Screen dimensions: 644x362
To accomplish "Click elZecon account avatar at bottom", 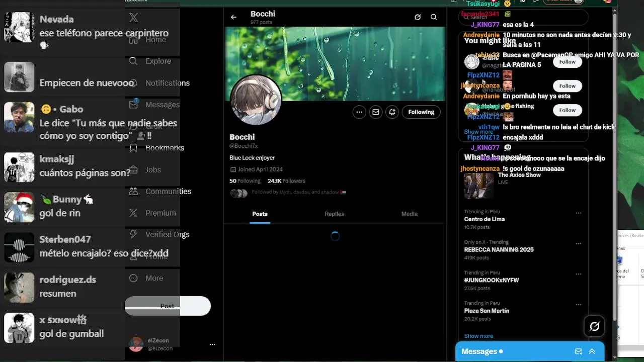I will pyautogui.click(x=136, y=344).
